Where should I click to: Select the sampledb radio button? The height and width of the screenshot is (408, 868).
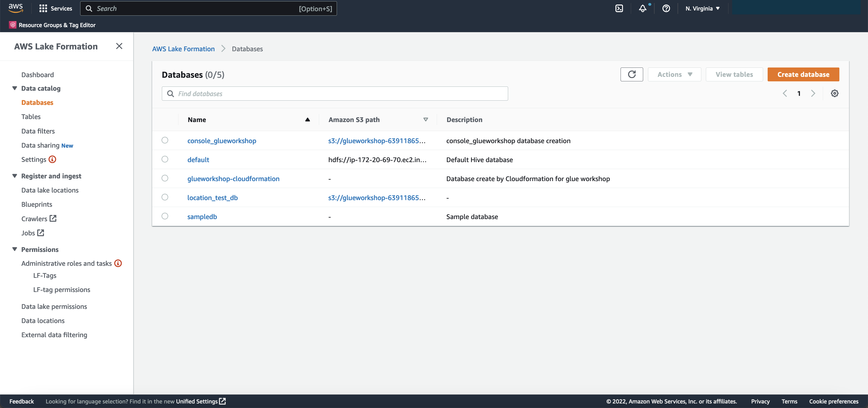click(165, 216)
